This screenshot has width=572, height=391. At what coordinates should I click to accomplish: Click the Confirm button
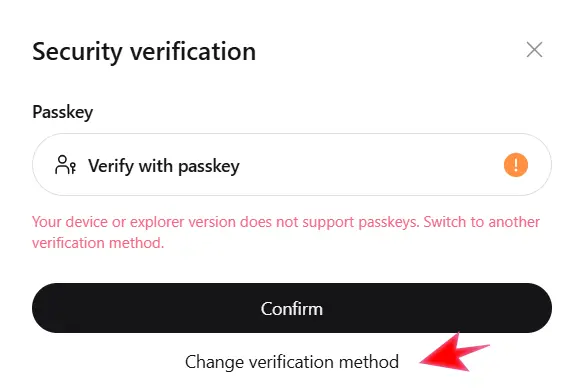[292, 308]
